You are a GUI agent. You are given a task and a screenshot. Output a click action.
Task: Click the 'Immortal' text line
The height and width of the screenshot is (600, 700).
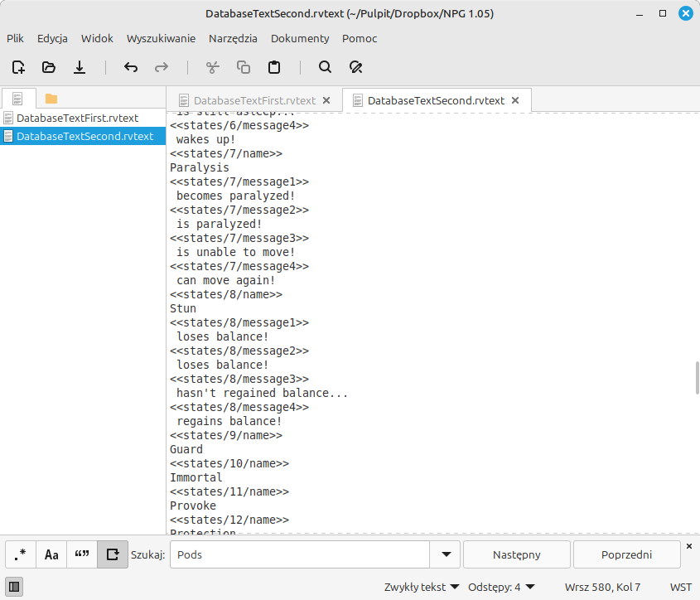click(196, 477)
